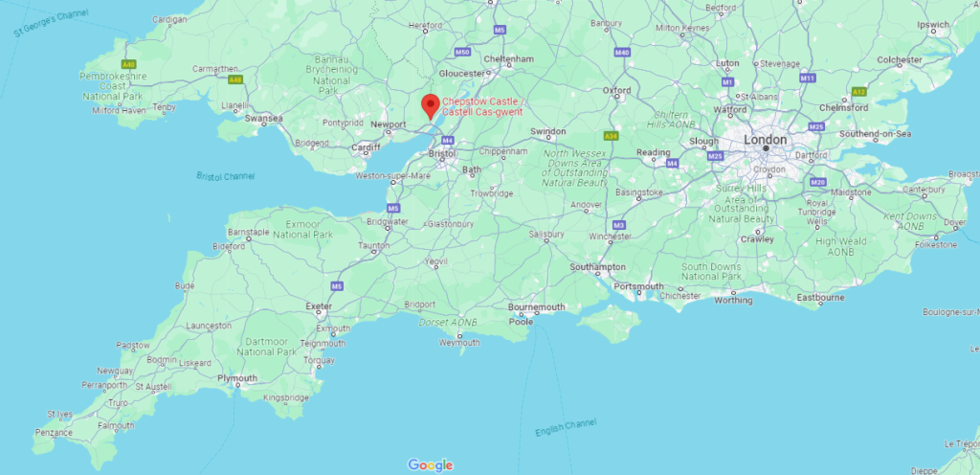Viewport: 980px width, 475px height.
Task: Select the Plymouth city label
Action: [237, 378]
